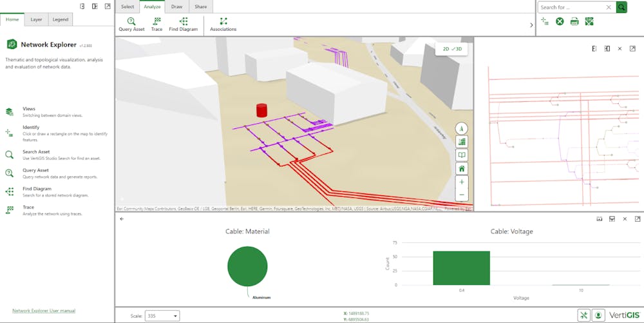Open the Network Explorer User manual link
The image size is (644, 323).
point(44,311)
